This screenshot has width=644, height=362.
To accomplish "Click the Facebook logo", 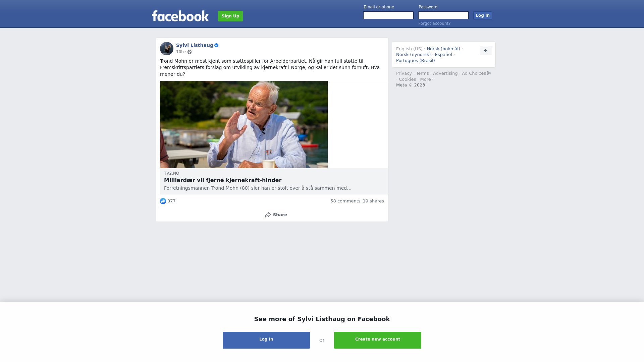I will tap(180, 16).
